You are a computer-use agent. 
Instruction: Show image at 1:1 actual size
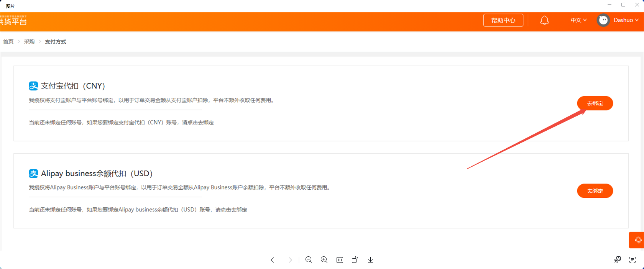point(340,260)
